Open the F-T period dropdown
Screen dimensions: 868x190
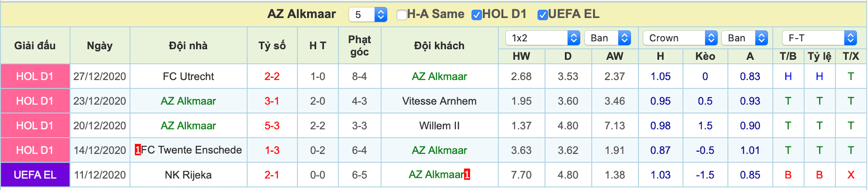(x=819, y=38)
